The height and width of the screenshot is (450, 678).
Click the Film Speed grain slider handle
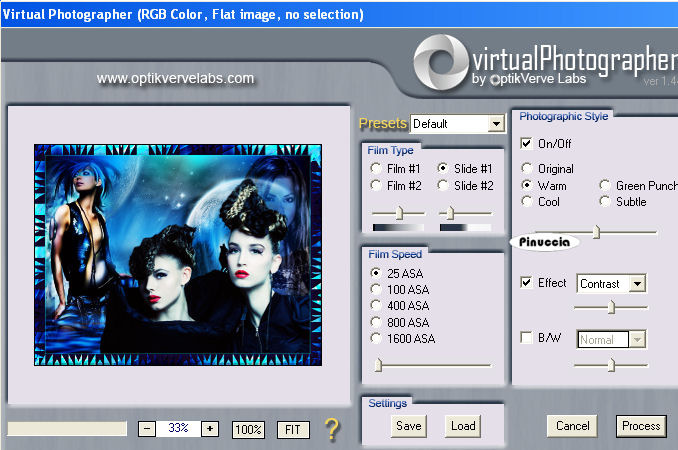pos(378,365)
